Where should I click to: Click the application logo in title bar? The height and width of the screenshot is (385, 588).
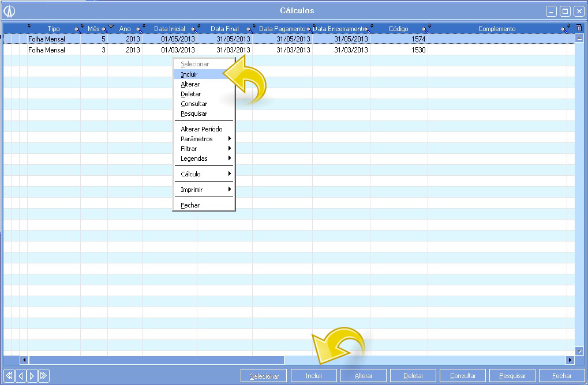9,11
